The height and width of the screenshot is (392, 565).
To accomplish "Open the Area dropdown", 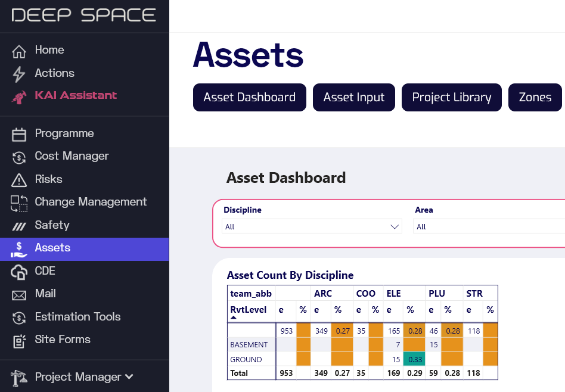I will click(x=489, y=226).
